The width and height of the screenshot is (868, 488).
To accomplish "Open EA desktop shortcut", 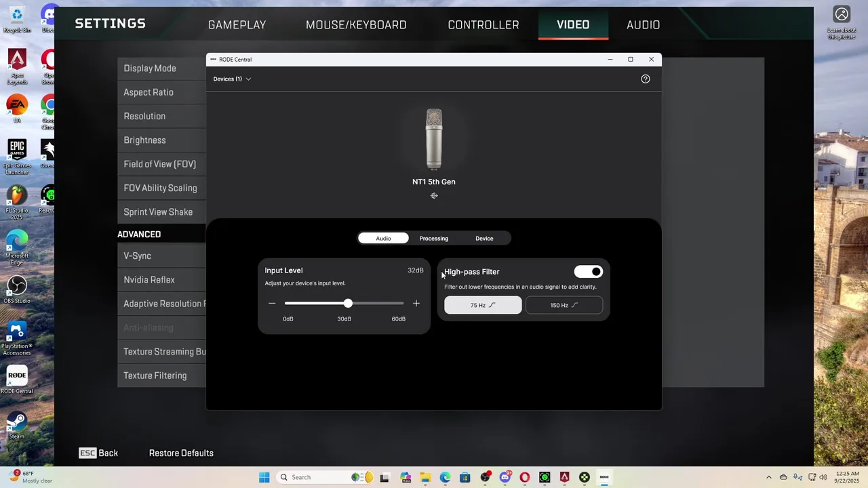I will (x=17, y=108).
